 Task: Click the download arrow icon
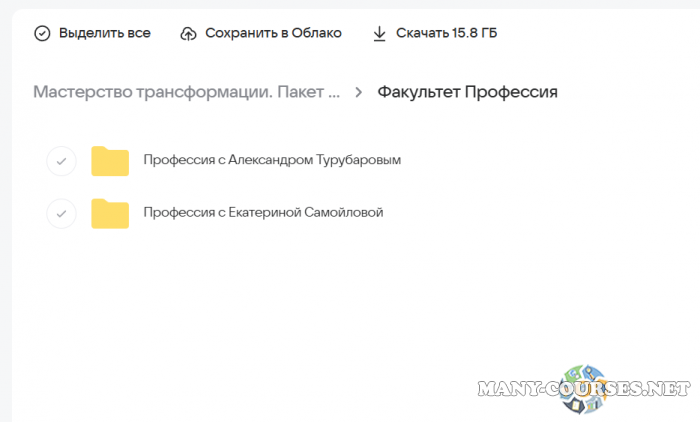click(379, 34)
